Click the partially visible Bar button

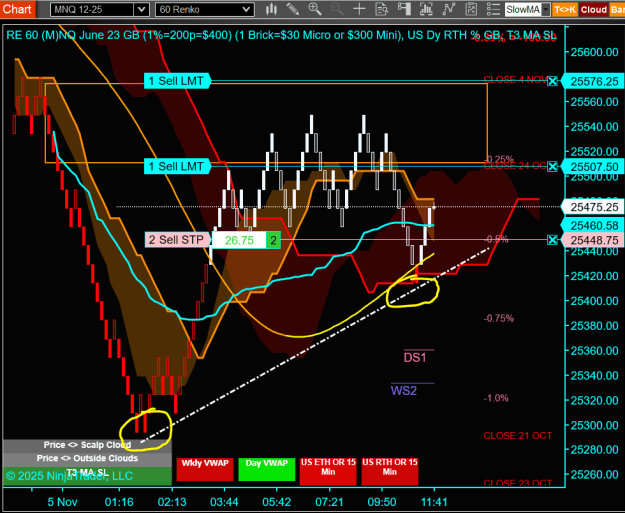617,10
